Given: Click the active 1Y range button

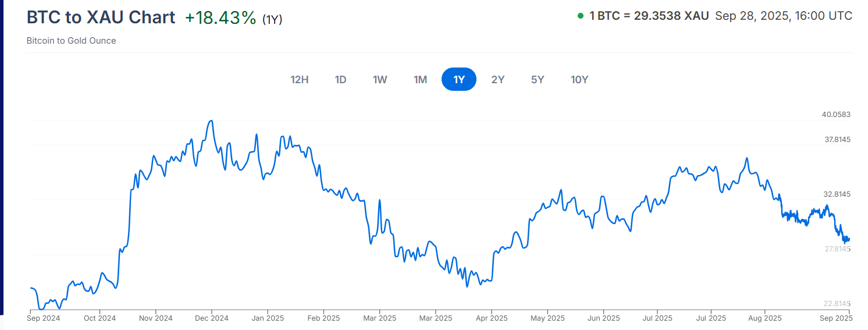Looking at the screenshot, I should pos(459,80).
